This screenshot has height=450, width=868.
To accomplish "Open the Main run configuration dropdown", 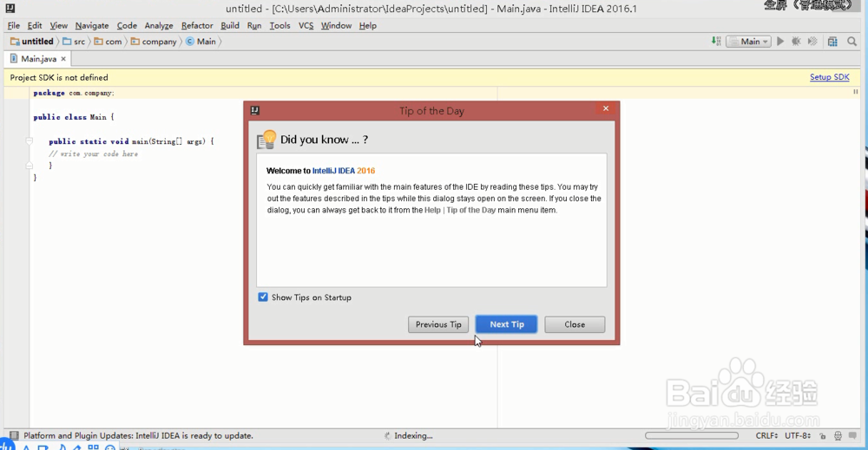I will point(748,42).
